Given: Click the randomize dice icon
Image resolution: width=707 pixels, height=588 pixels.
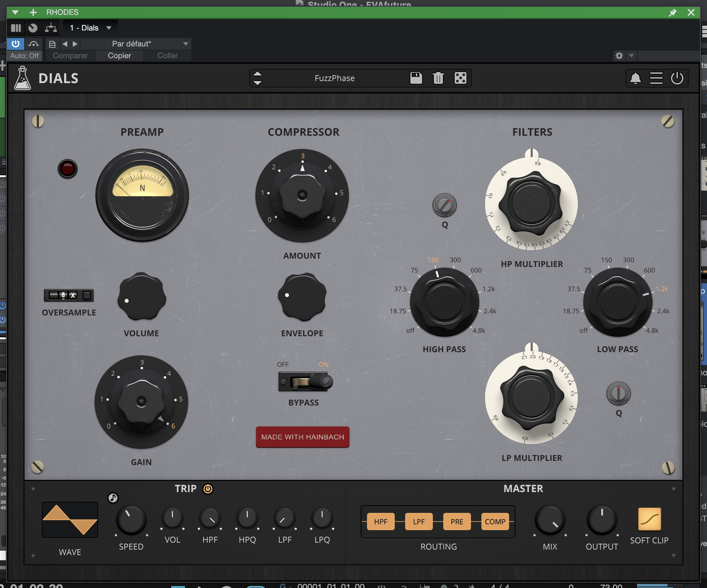Looking at the screenshot, I should (x=460, y=78).
